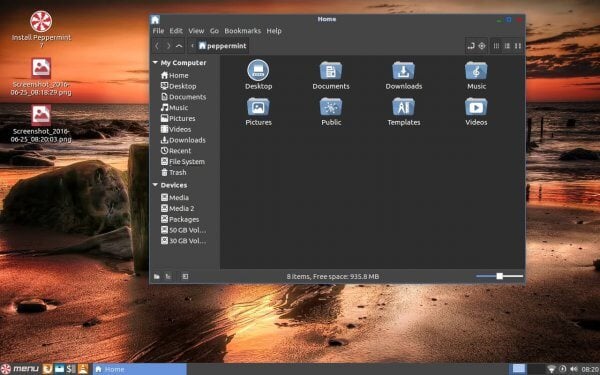Open the Public folder icon
The width and height of the screenshot is (600, 375).
pos(331,111)
